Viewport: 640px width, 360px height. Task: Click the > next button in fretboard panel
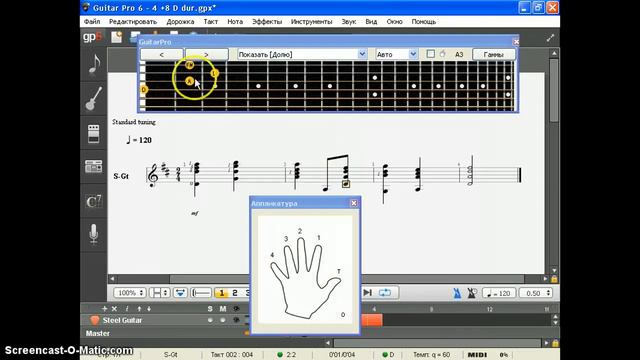pos(207,54)
